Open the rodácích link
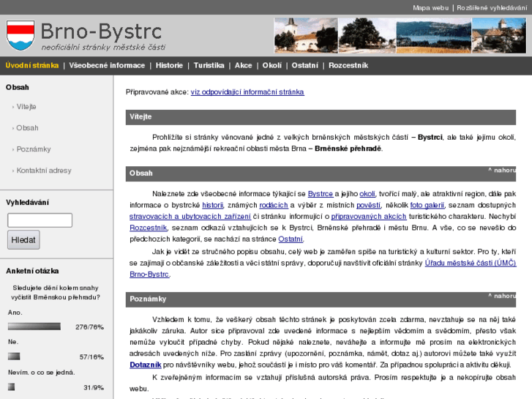 [274, 205]
